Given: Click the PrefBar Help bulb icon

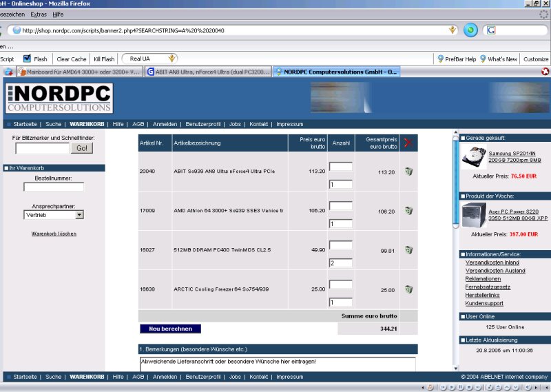Looking at the screenshot, I should coord(440,59).
